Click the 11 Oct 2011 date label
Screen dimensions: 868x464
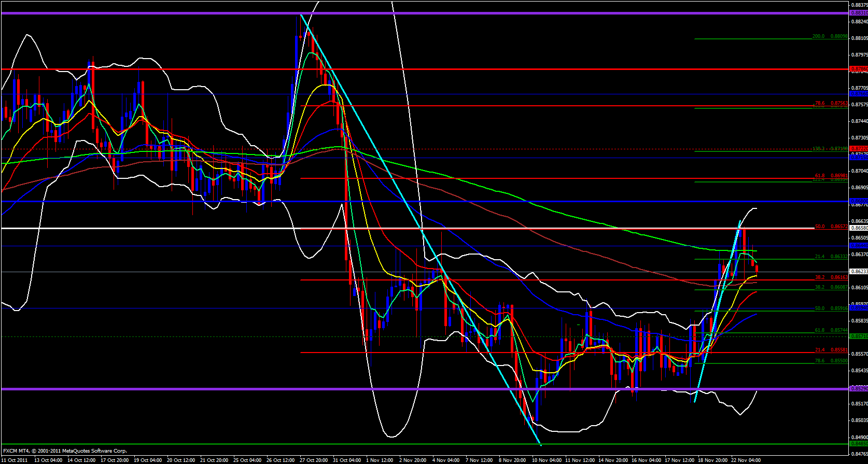(x=15, y=460)
